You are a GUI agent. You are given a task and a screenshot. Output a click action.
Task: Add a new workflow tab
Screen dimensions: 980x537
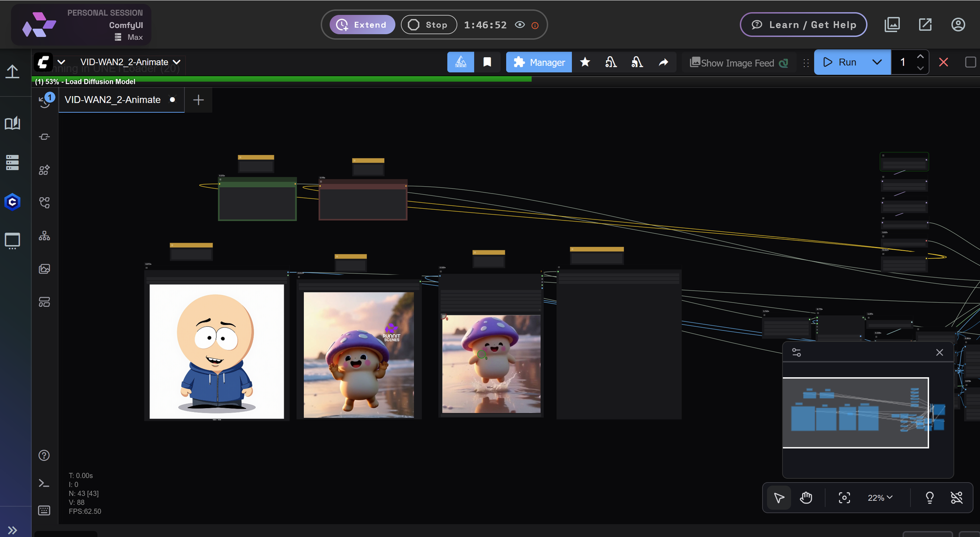coord(198,100)
